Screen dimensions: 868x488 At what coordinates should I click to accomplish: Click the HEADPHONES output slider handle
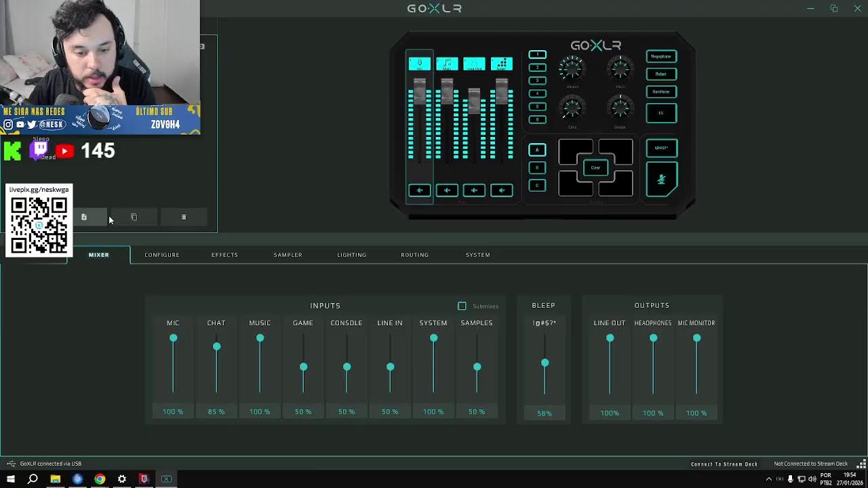coord(653,338)
